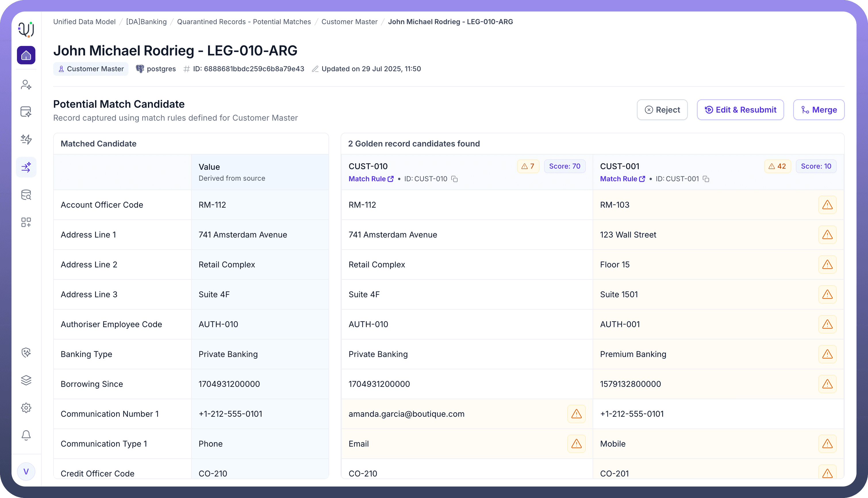
Task: Click the stacked layers sidebar icon
Action: (26, 380)
